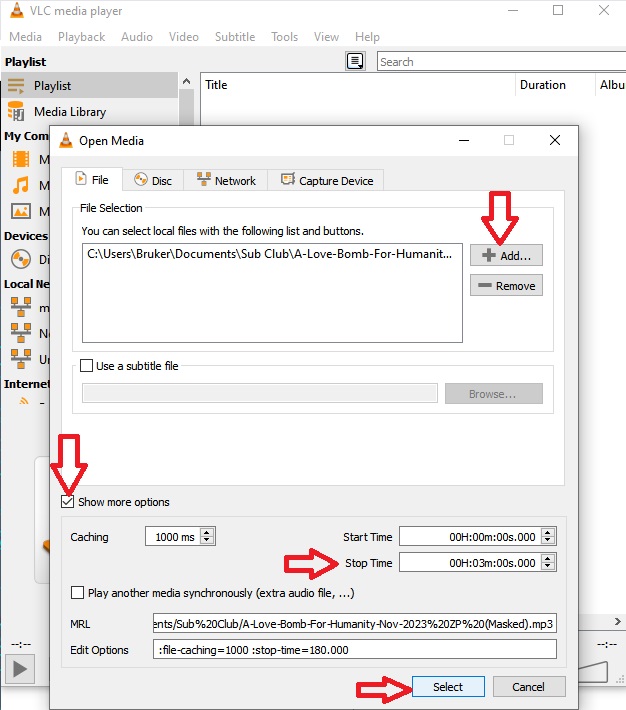The width and height of the screenshot is (626, 710).
Task: Enable Play another media synchronously
Action: pyautogui.click(x=77, y=592)
